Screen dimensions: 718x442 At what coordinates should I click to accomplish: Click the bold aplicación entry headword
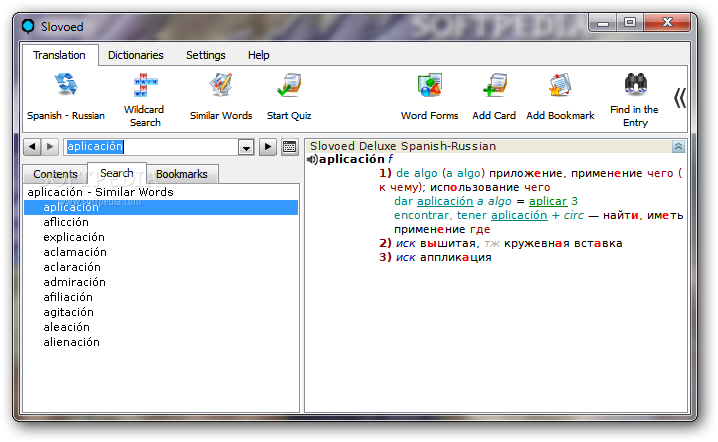352,159
